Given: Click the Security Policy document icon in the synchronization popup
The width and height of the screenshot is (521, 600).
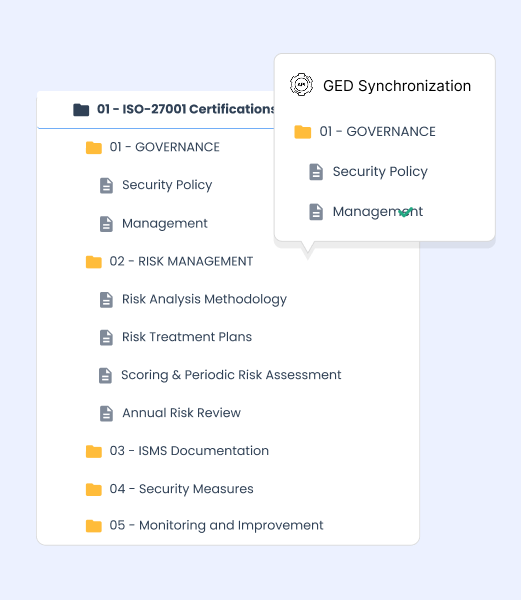Looking at the screenshot, I should click(x=316, y=172).
